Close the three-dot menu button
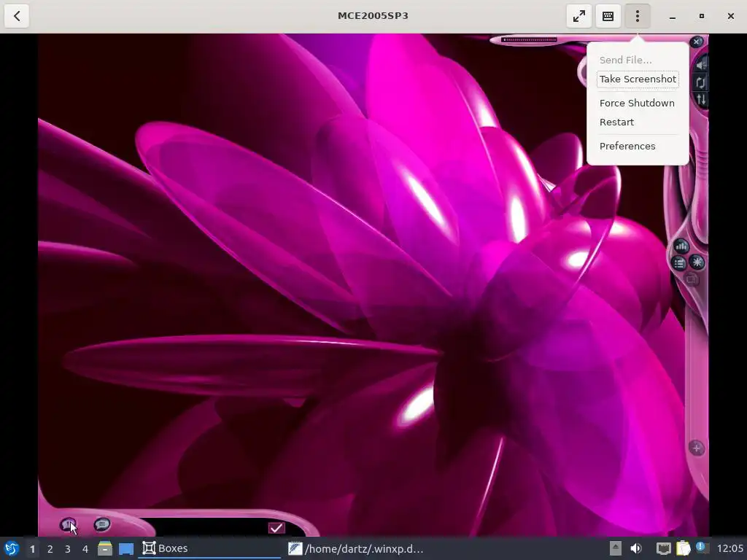Screen dimensions: 747x560 pos(638,16)
